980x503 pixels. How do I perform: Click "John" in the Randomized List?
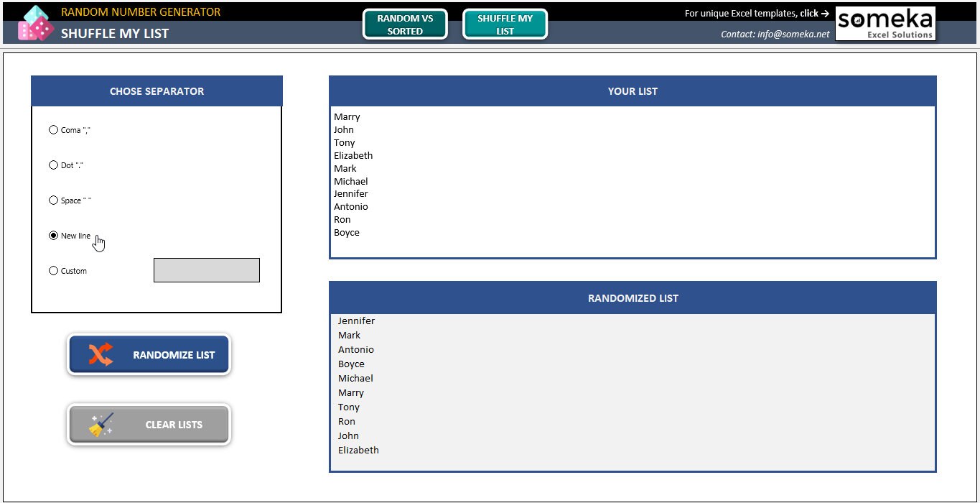348,436
